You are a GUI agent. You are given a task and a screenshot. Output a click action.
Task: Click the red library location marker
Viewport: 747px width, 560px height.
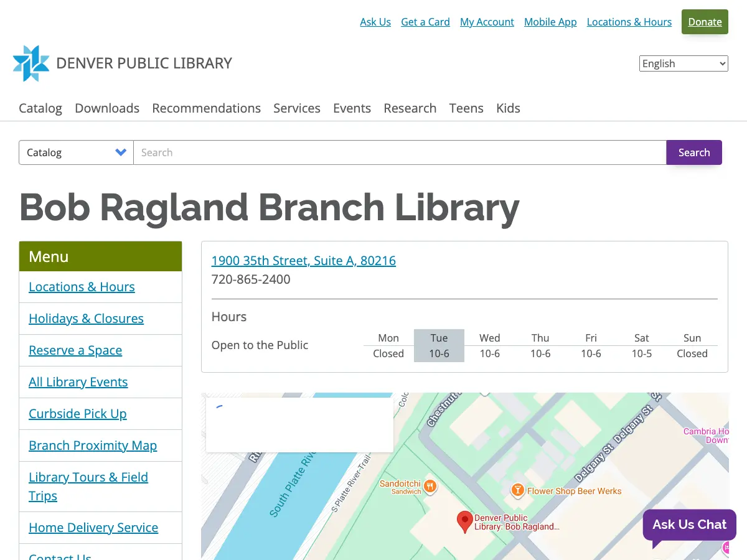tap(464, 522)
